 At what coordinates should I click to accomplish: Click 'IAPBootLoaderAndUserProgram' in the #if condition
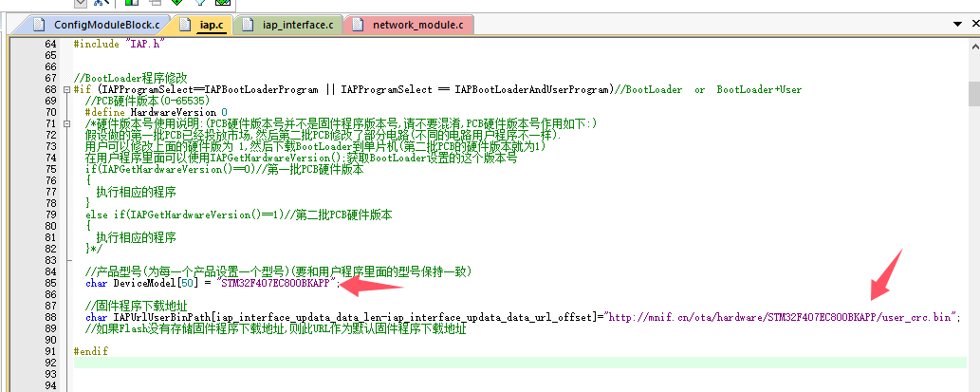(x=532, y=89)
